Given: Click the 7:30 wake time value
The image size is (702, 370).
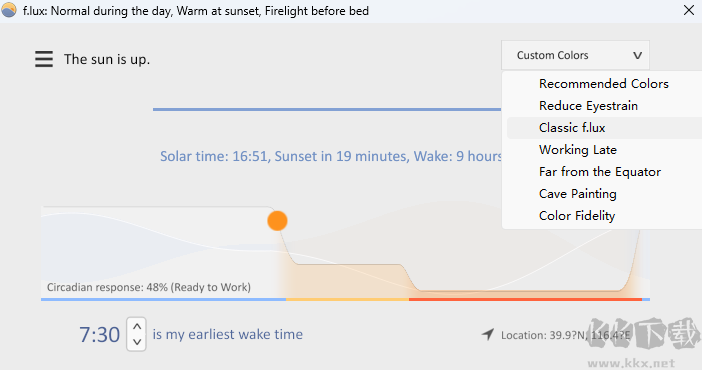Looking at the screenshot, I should pos(99,335).
